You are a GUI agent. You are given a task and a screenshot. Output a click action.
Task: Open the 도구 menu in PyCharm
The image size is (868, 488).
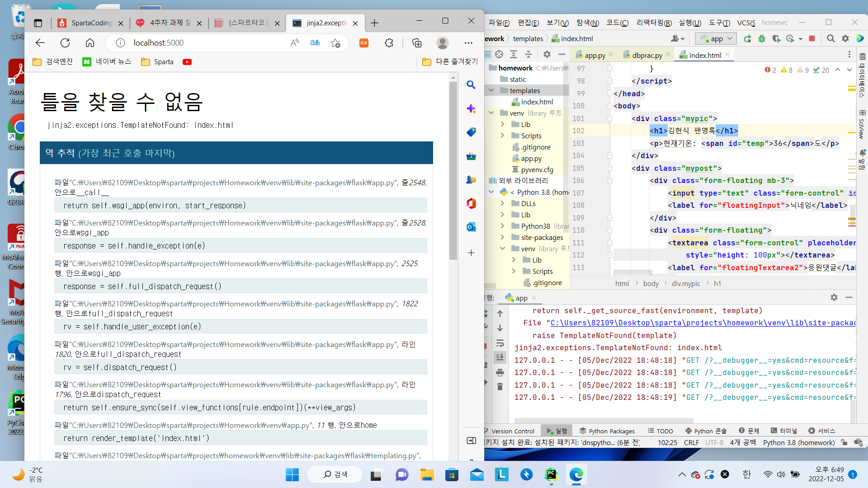pos(719,23)
